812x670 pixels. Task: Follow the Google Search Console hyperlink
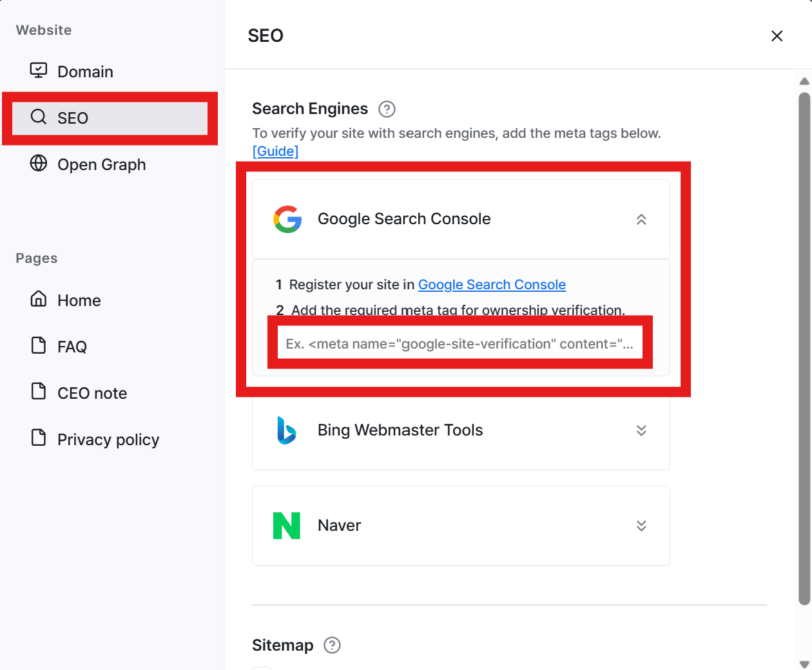pos(492,285)
